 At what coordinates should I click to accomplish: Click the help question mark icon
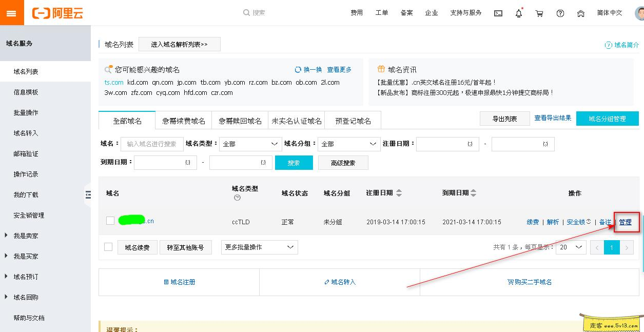[x=560, y=13]
